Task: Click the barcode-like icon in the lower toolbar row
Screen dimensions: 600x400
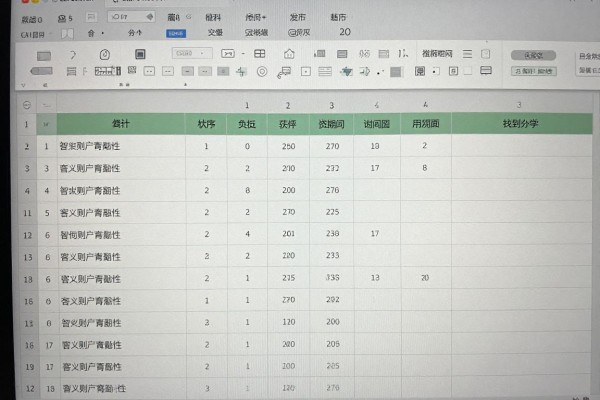Action: [108, 71]
